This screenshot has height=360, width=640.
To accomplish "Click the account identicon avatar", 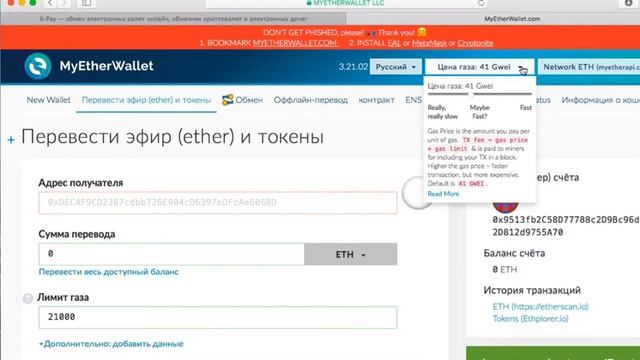I will point(505,206).
